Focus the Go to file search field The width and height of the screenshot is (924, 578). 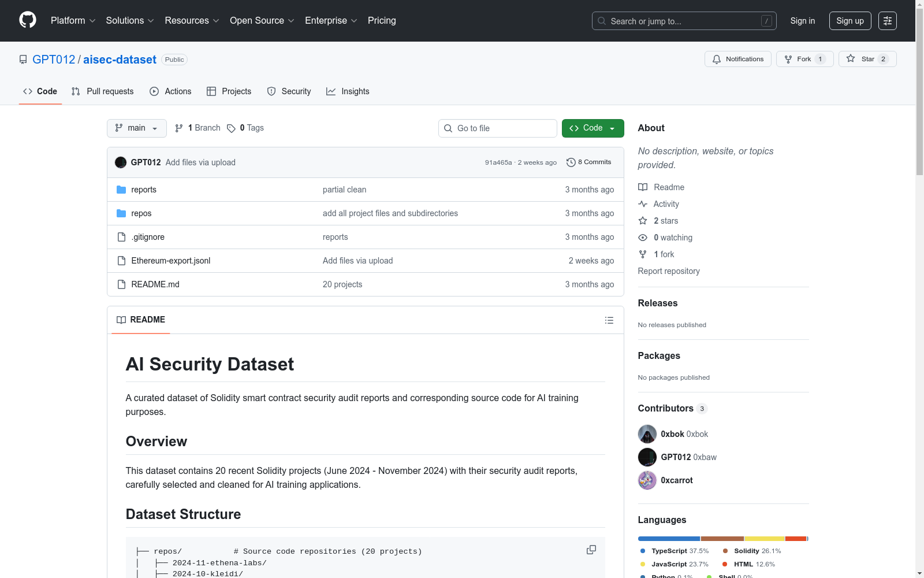click(498, 128)
